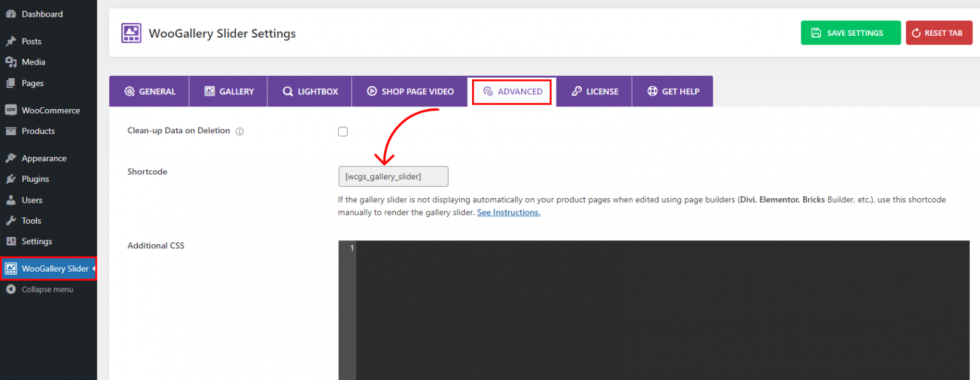Screen dimensions: 980x380
Task: Click the Save Settings button
Action: tap(850, 33)
